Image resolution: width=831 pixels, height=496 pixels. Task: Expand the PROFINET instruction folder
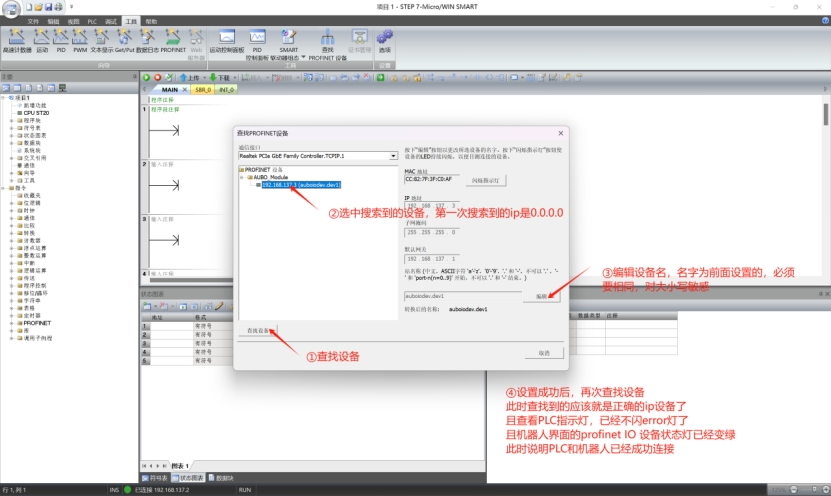pos(12,324)
